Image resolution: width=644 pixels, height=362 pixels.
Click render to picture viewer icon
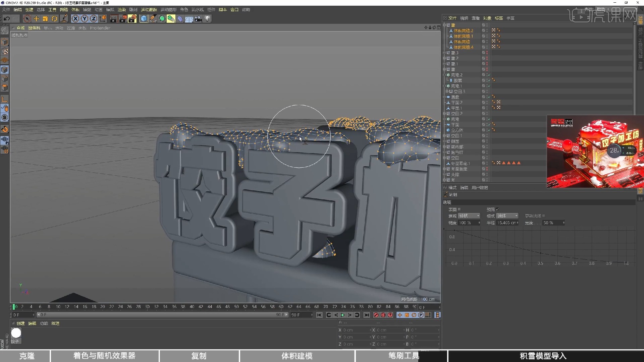123,19
